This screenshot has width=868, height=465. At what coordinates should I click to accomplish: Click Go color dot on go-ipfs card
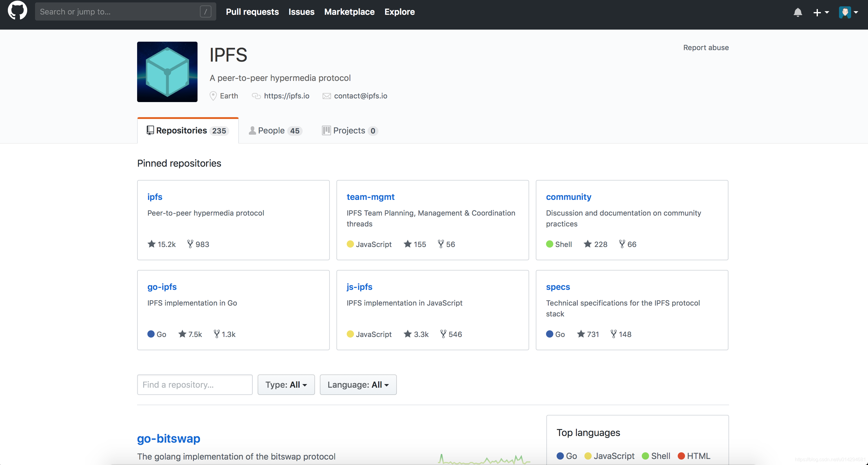tap(151, 334)
